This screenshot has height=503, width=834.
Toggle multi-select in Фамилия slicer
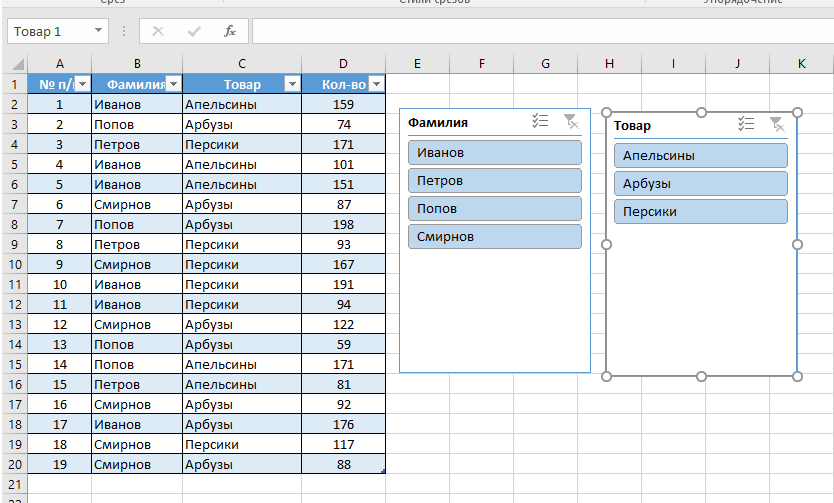[x=540, y=121]
